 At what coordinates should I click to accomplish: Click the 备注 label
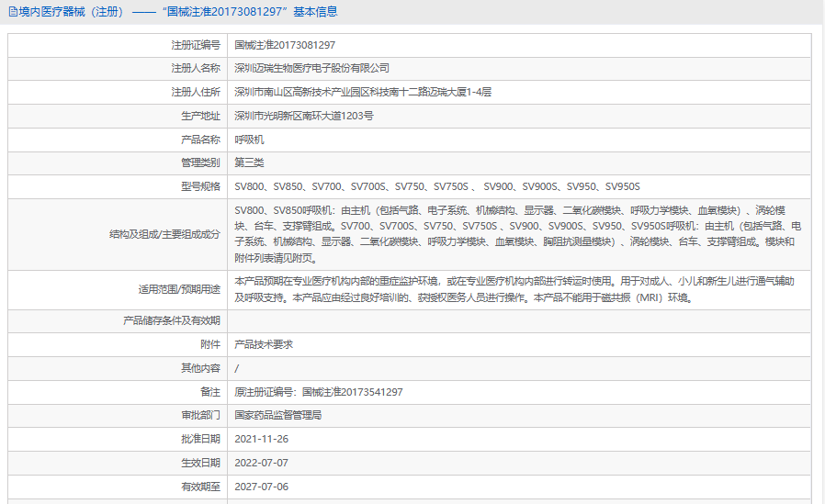(210, 392)
